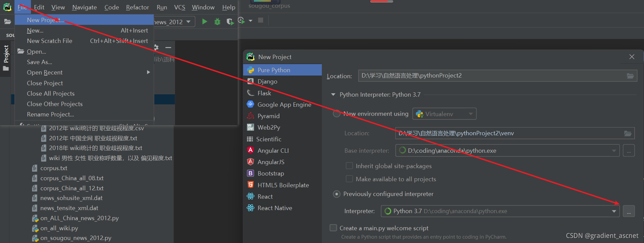Click the Stop square icon
The height and width of the screenshot is (243, 644).
(261, 20)
